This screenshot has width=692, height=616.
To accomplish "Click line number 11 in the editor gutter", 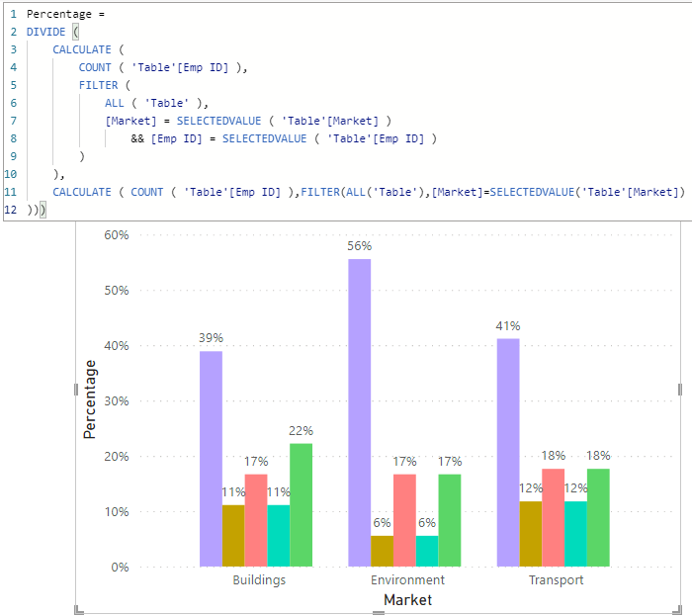I will tap(10, 192).
